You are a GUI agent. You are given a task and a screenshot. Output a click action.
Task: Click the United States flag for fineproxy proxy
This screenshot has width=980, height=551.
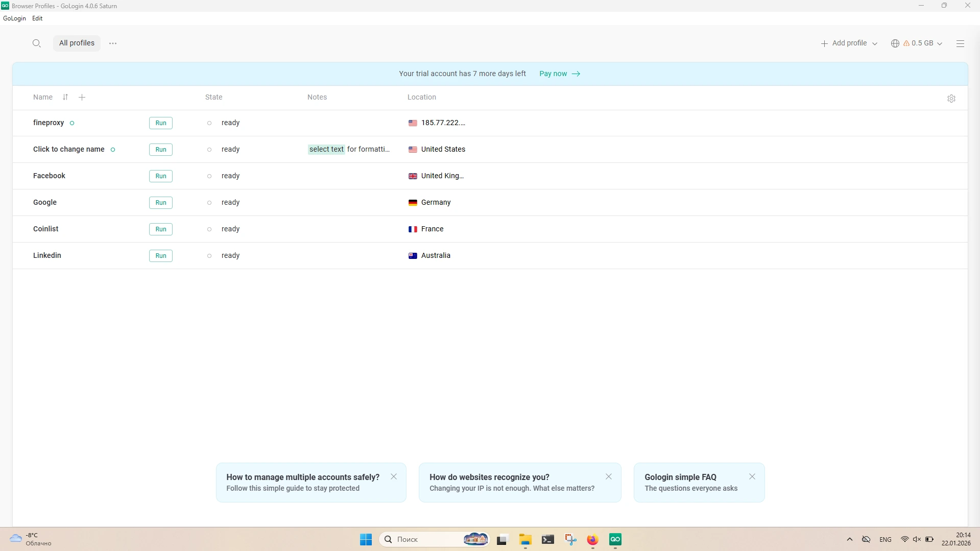click(413, 123)
